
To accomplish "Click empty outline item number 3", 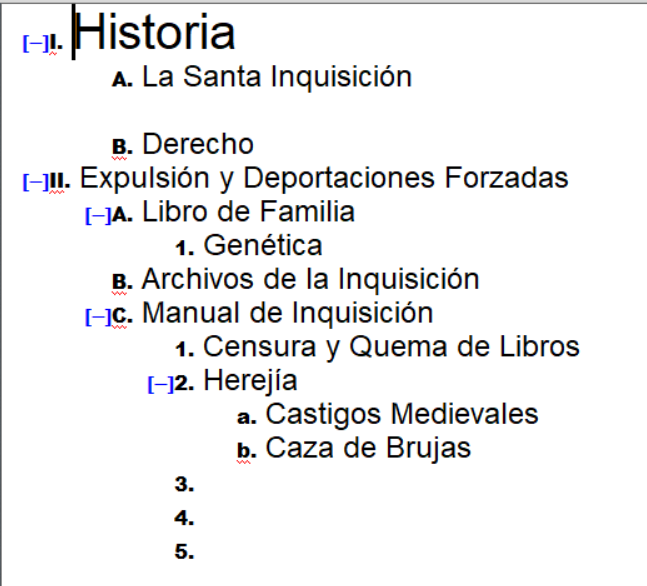I will click(210, 485).
